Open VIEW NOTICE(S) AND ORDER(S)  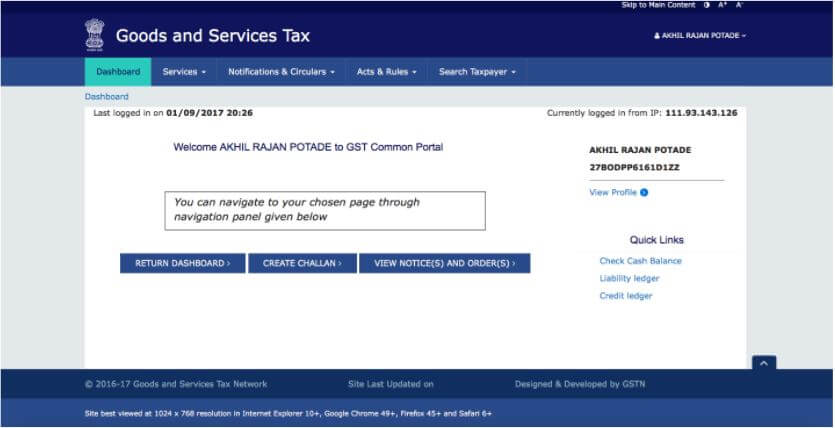pyautogui.click(x=445, y=264)
